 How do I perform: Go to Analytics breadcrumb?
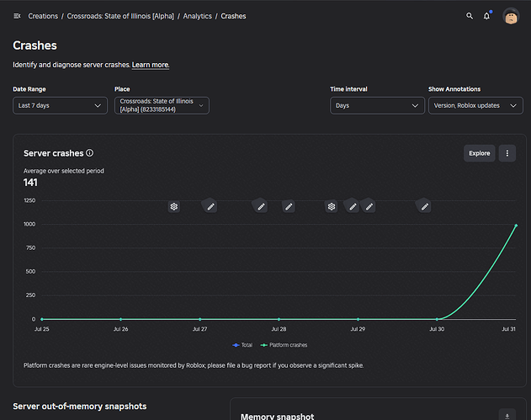(198, 16)
